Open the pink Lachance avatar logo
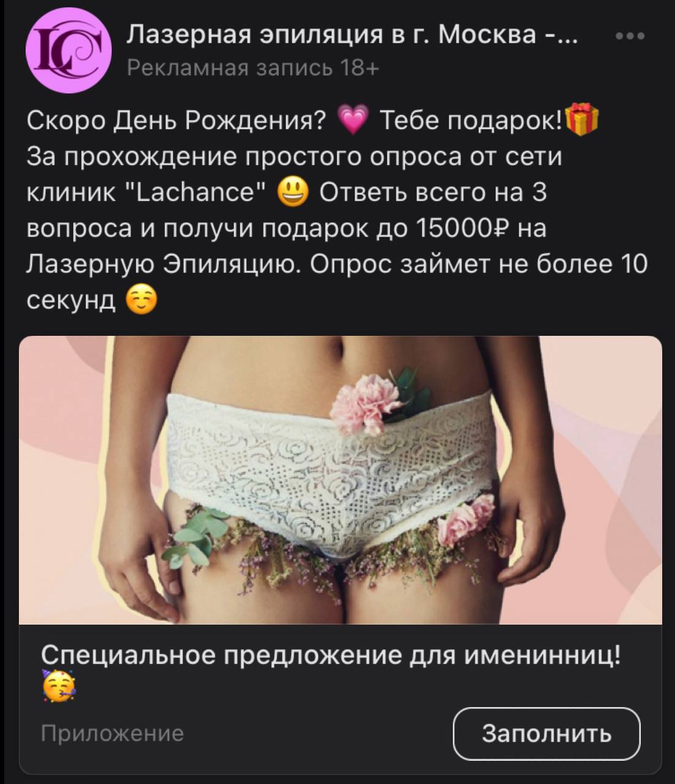The height and width of the screenshot is (784, 675). tap(69, 51)
